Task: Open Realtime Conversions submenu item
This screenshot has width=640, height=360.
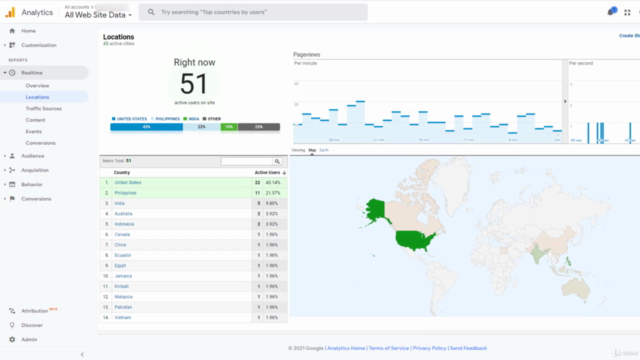Action: [40, 143]
